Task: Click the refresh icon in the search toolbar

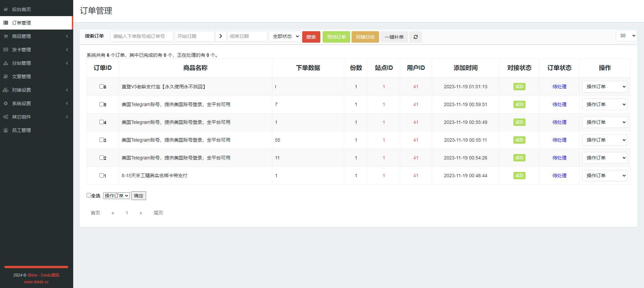Action: click(x=415, y=37)
